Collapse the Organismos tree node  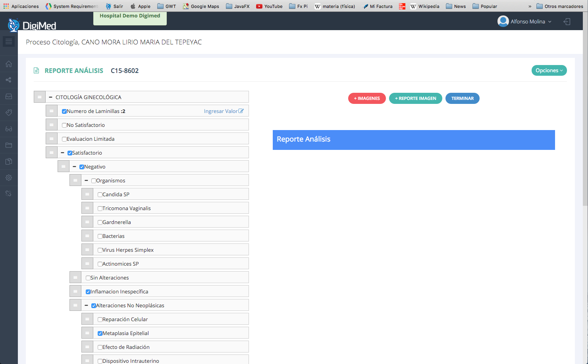(x=86, y=180)
